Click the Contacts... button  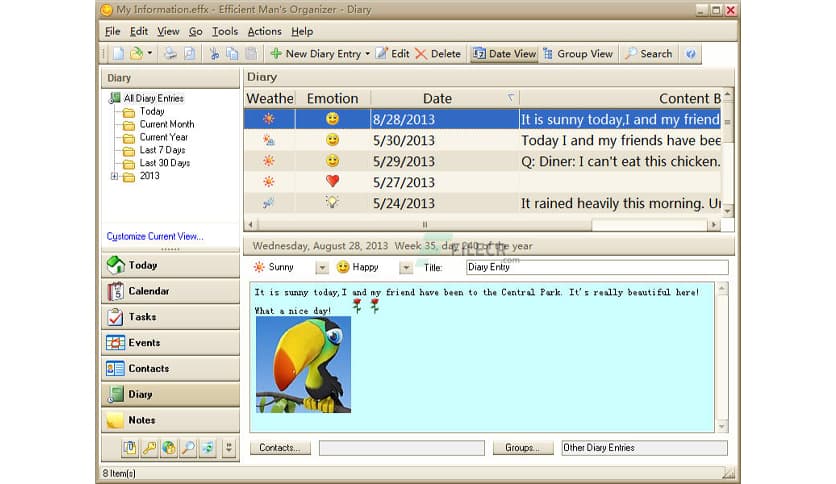[x=280, y=448]
